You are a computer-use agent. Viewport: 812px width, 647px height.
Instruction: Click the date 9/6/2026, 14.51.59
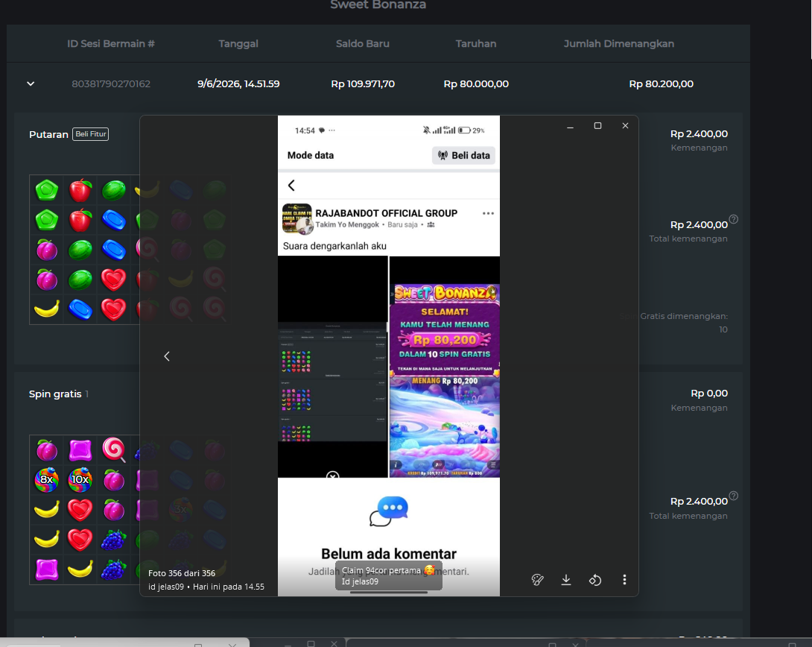tap(238, 83)
